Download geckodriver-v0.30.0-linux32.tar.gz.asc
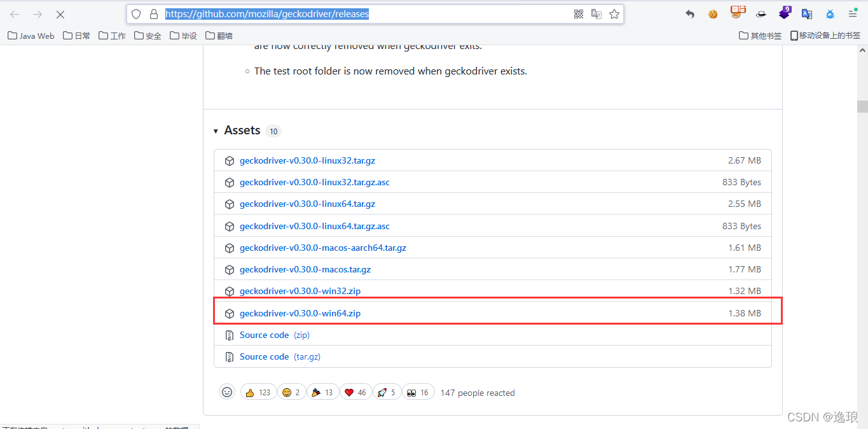This screenshot has width=868, height=429. [315, 183]
